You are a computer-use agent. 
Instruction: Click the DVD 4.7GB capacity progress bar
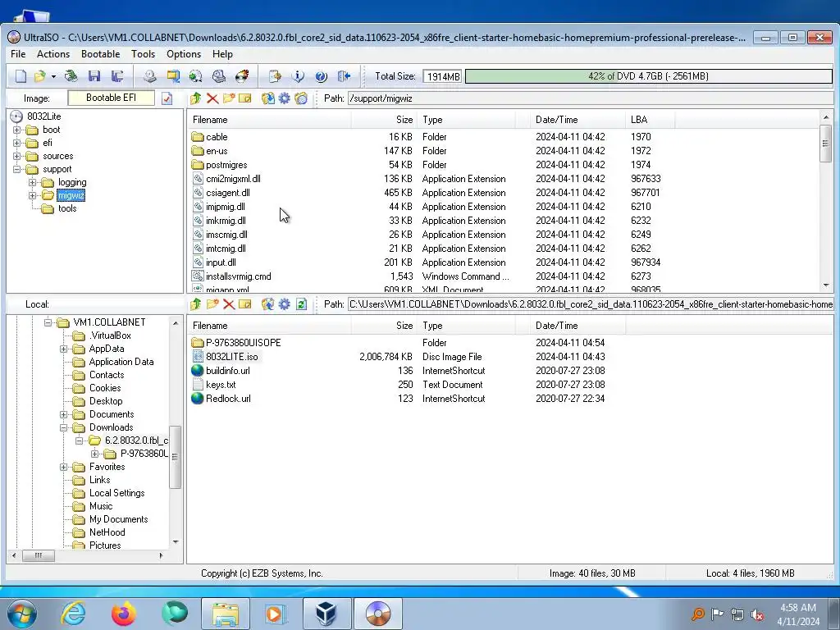[648, 76]
